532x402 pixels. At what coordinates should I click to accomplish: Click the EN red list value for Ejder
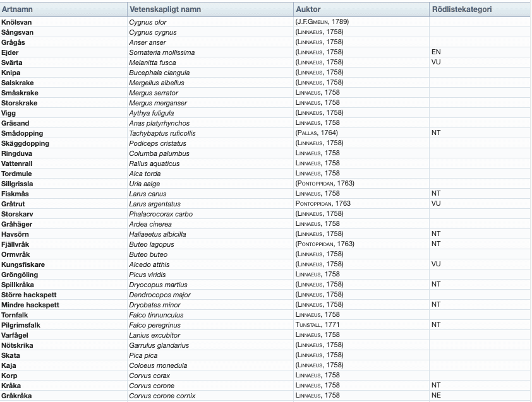pyautogui.click(x=435, y=52)
